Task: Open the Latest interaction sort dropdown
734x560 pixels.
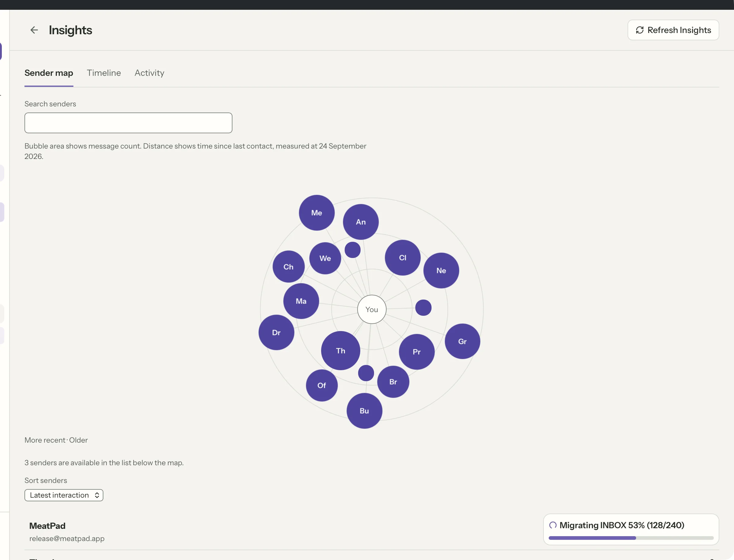Action: click(x=64, y=495)
